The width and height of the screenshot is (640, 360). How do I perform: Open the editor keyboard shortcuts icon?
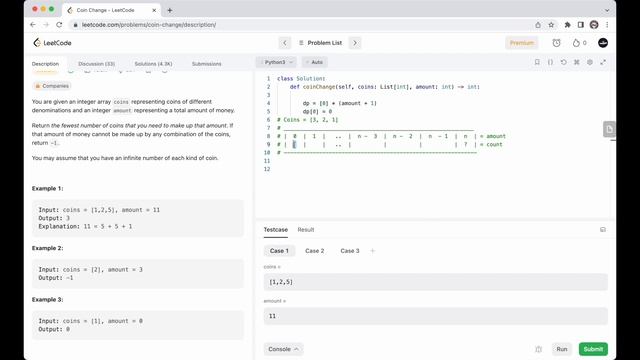pyautogui.click(x=577, y=62)
